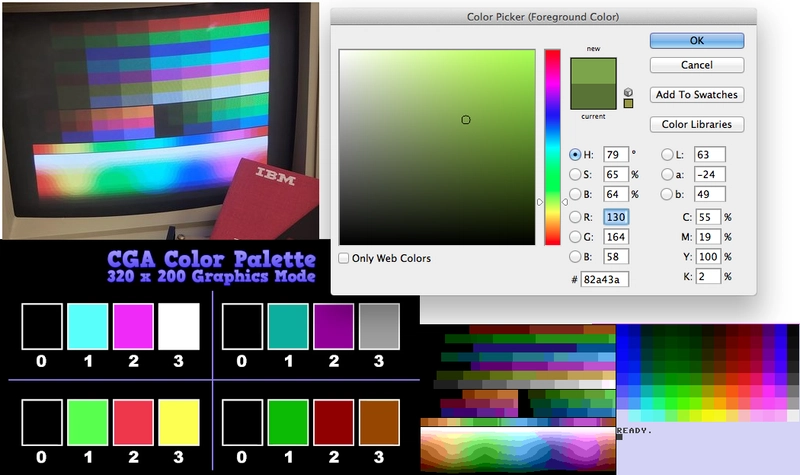Click Add To Swatches button
The width and height of the screenshot is (800, 475).
click(x=696, y=95)
